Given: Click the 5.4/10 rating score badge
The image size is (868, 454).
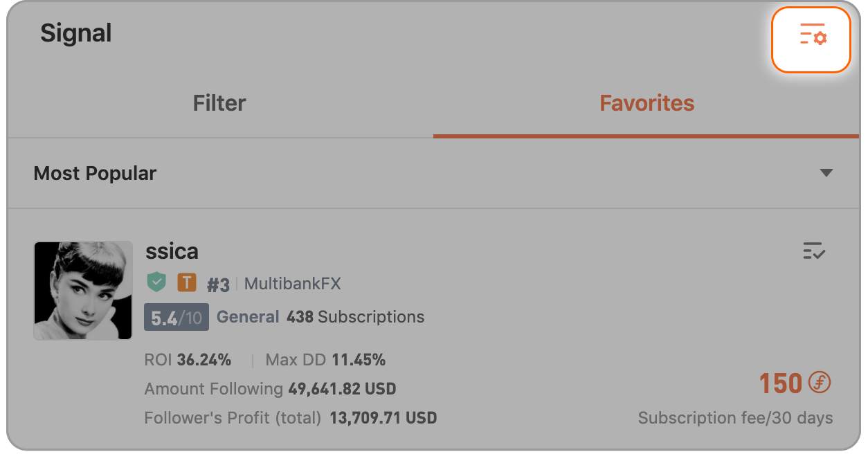Looking at the screenshot, I should tap(177, 318).
